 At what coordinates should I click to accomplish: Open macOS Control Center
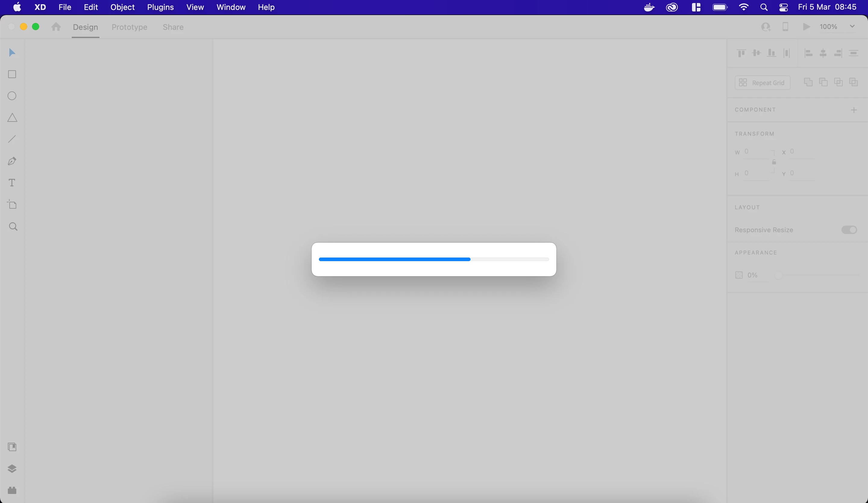pos(783,7)
